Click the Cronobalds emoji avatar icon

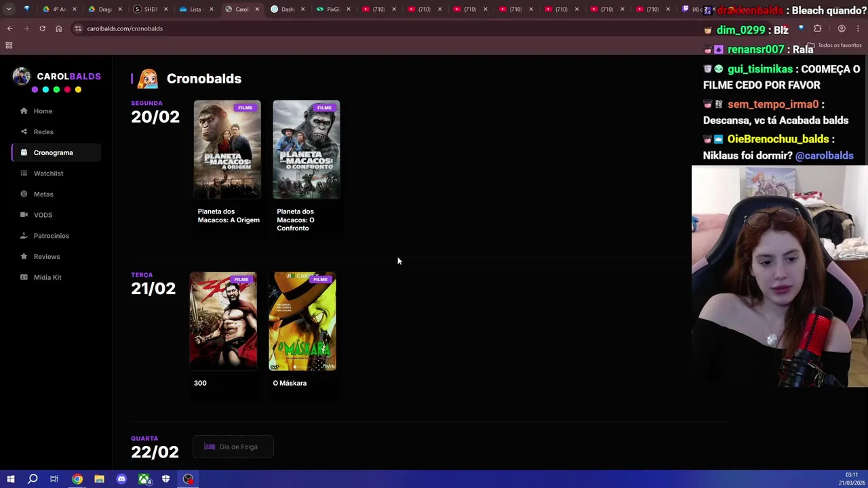[147, 79]
